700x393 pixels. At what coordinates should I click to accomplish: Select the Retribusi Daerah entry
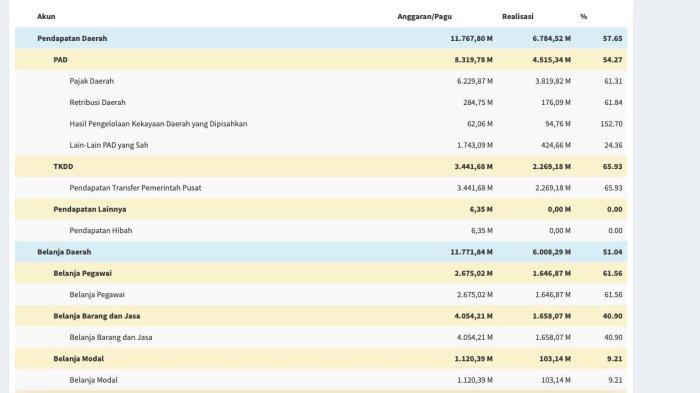tap(321, 103)
